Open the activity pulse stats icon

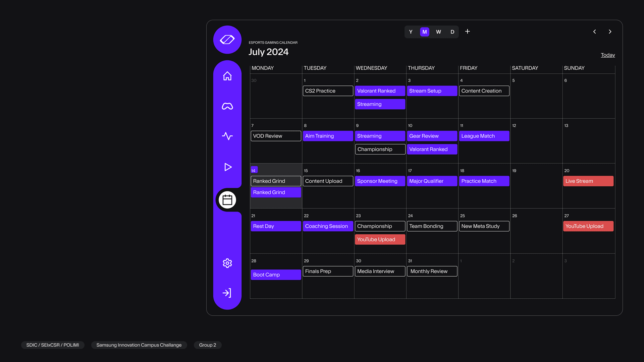[x=227, y=136]
